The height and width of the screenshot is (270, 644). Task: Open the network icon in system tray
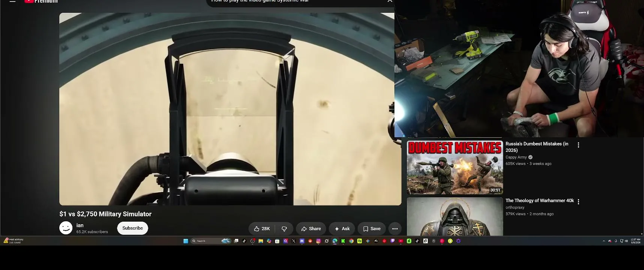coord(621,241)
